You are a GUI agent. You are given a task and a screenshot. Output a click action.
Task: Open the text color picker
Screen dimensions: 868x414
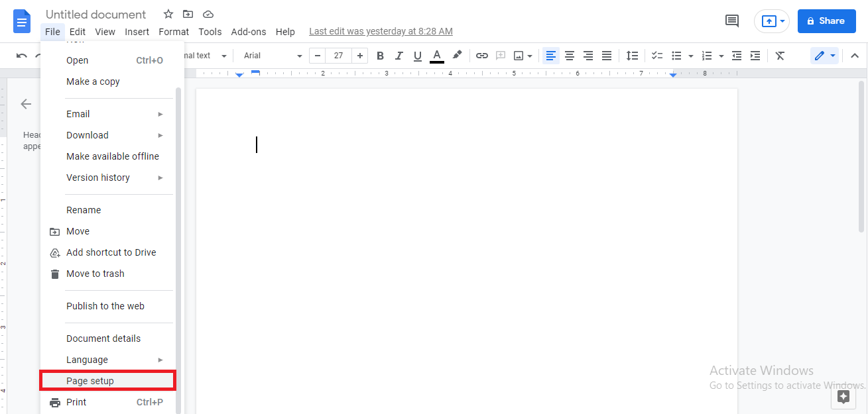(x=436, y=56)
